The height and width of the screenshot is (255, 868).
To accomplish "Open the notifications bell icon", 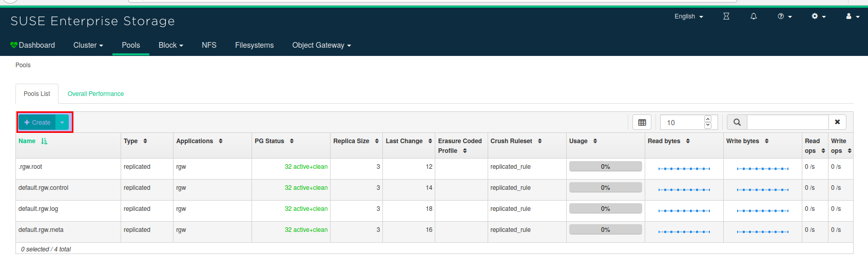I will point(754,16).
